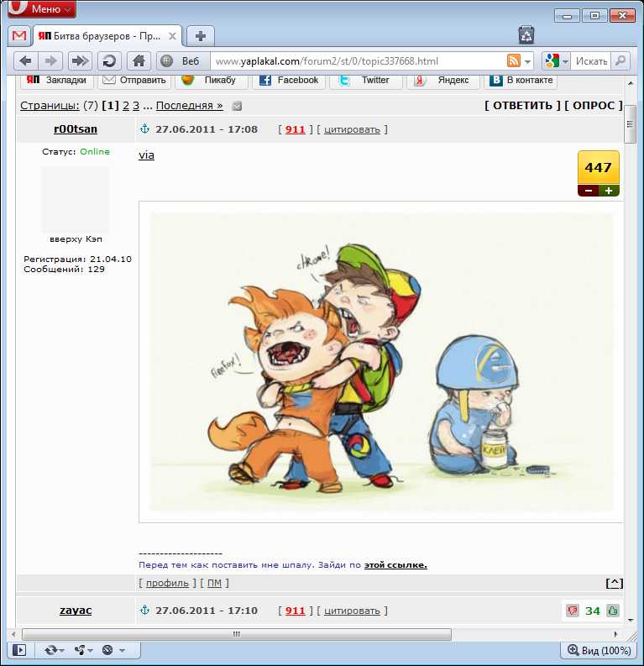Click 911 report link in r00tsan's post
This screenshot has width=644, height=666.
click(x=295, y=129)
